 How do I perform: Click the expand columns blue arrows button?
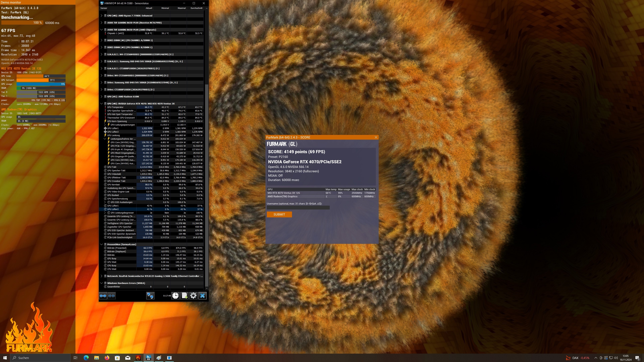click(103, 296)
